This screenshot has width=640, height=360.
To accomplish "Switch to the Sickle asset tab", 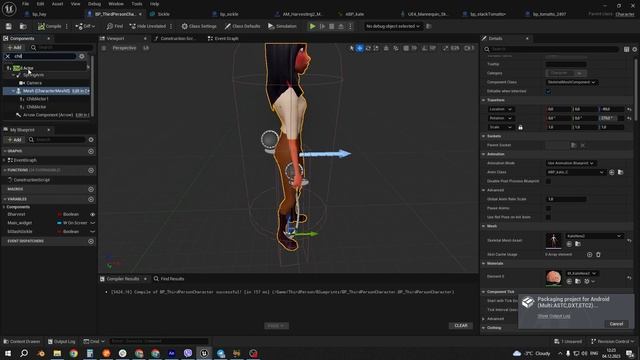I will pos(164,14).
